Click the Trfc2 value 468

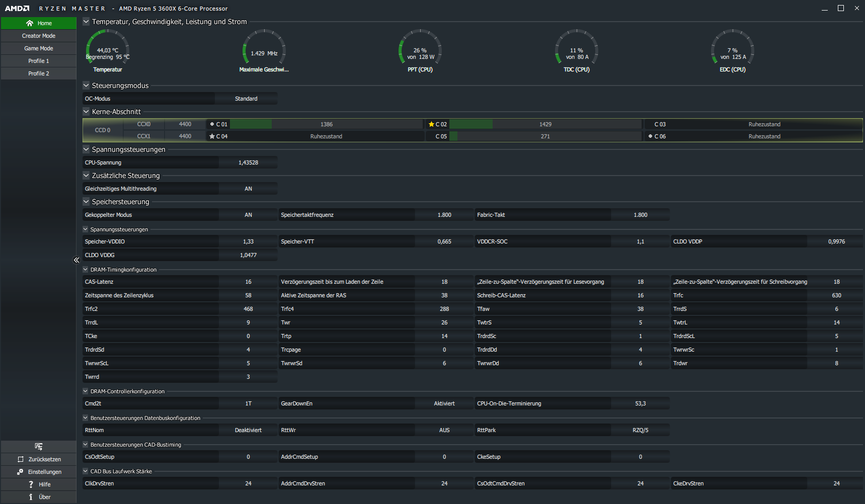248,309
